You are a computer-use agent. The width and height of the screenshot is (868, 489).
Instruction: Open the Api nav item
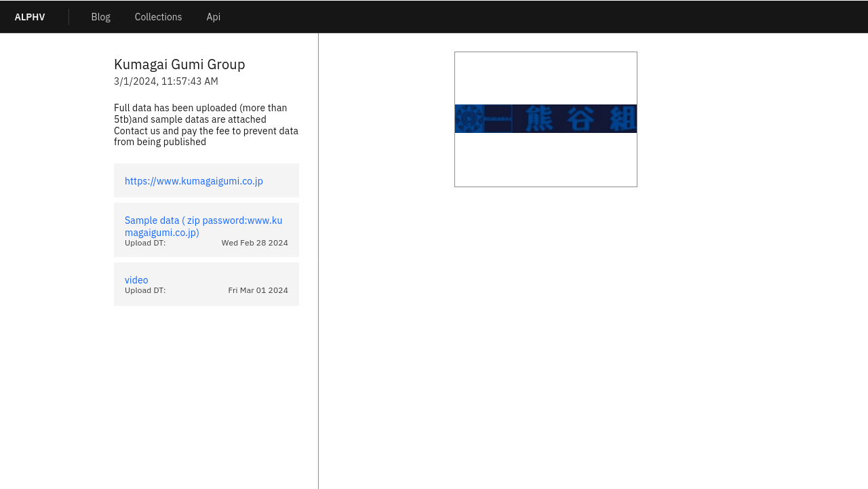click(213, 17)
